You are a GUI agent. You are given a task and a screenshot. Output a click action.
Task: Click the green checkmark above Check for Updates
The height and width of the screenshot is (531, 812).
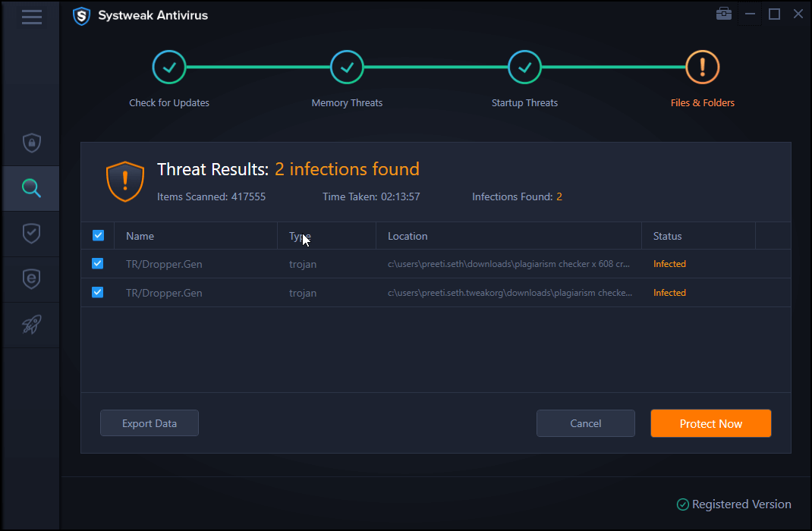pos(168,67)
